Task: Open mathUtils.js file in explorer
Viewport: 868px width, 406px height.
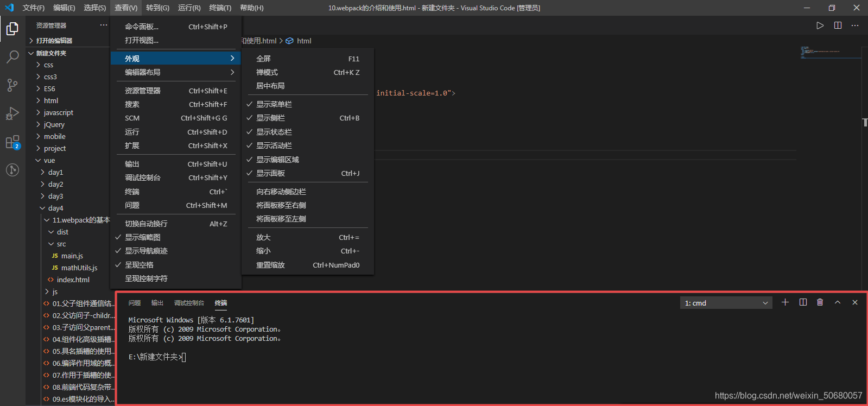Action: [x=79, y=268]
